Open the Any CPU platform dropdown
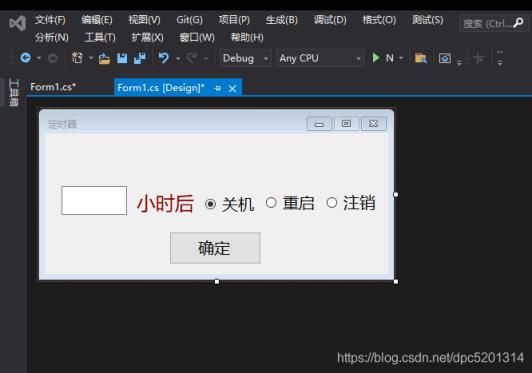This screenshot has width=532, height=373. (320, 58)
